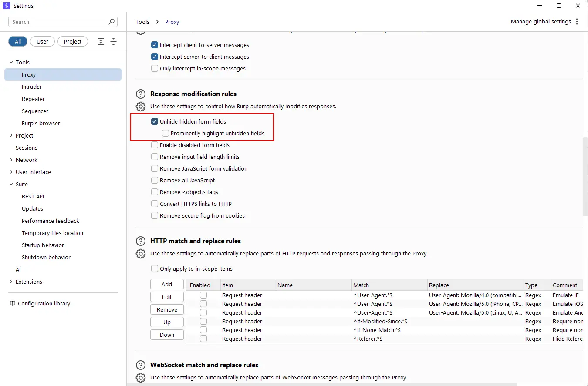The image size is (588, 386).
Task: Enable Remove all JavaScript checkbox
Action: [155, 181]
